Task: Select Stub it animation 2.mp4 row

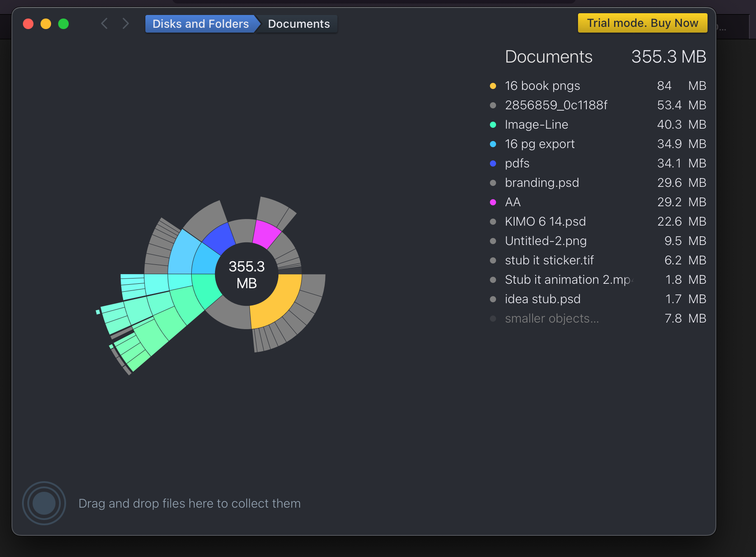Action: pyautogui.click(x=598, y=280)
